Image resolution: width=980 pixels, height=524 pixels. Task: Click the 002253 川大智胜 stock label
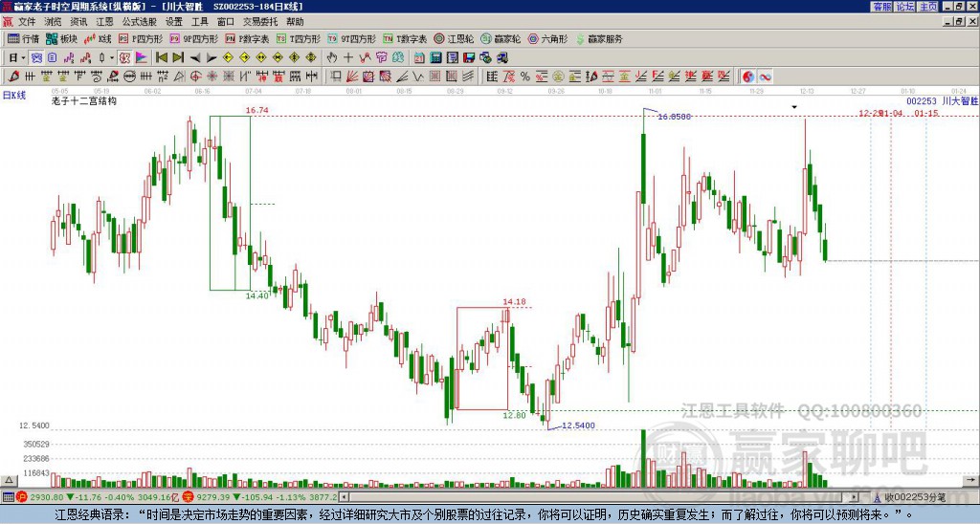tap(942, 101)
